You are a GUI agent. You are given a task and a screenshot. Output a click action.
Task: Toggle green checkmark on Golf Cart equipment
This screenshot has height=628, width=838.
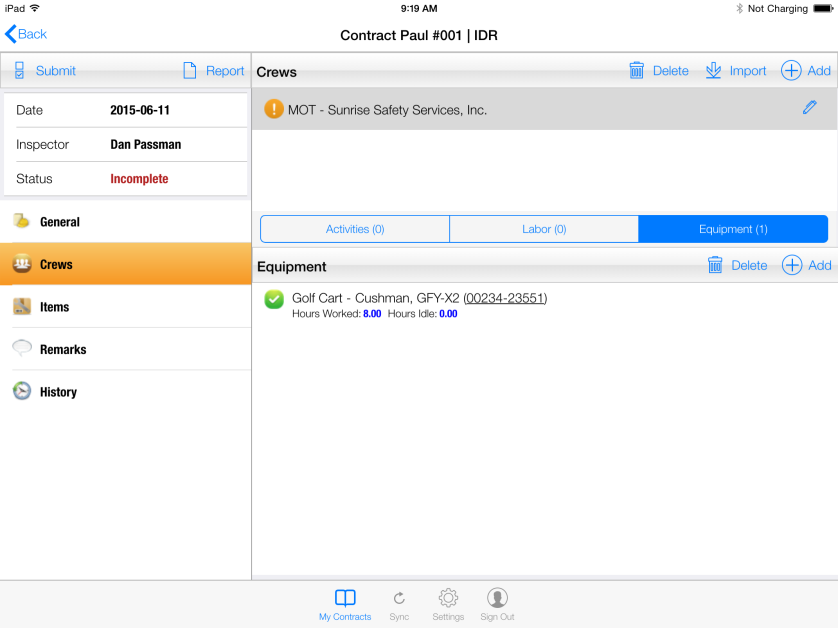click(274, 299)
